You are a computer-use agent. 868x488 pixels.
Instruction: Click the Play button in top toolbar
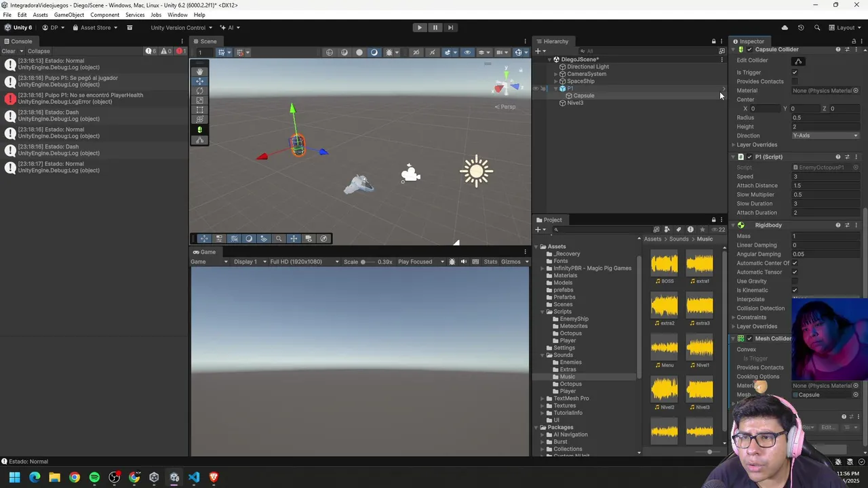420,28
